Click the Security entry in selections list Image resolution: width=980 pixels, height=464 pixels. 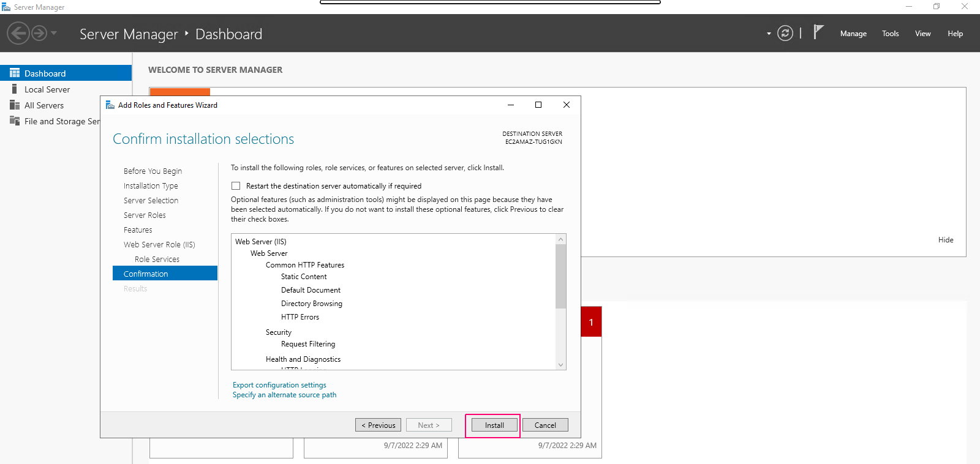279,332
